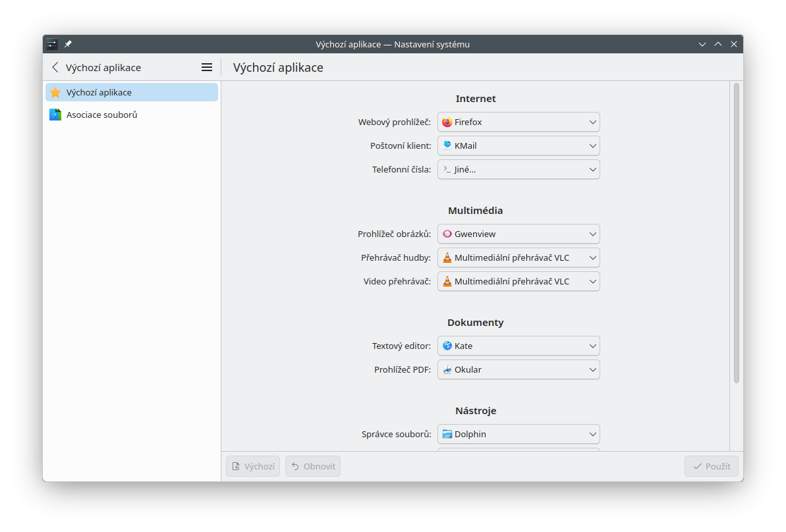Viewport: 786px width, 532px height.
Task: Select Asociace souborů in the sidebar
Action: pyautogui.click(x=102, y=115)
